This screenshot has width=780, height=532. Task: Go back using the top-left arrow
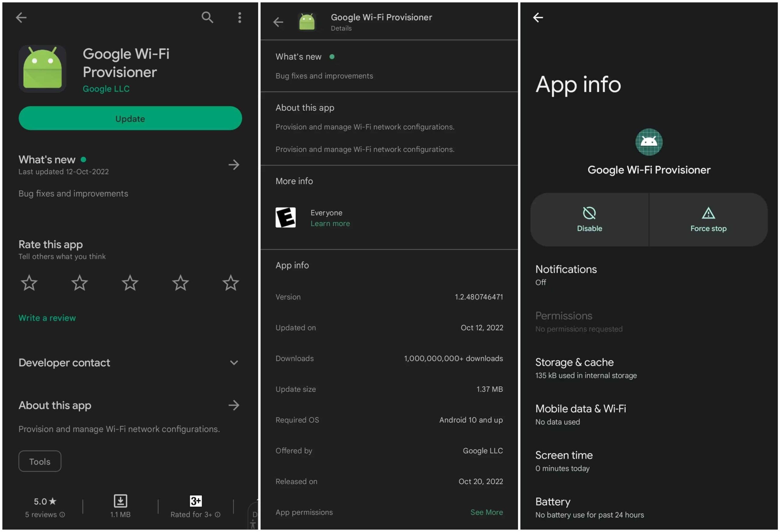coord(21,17)
